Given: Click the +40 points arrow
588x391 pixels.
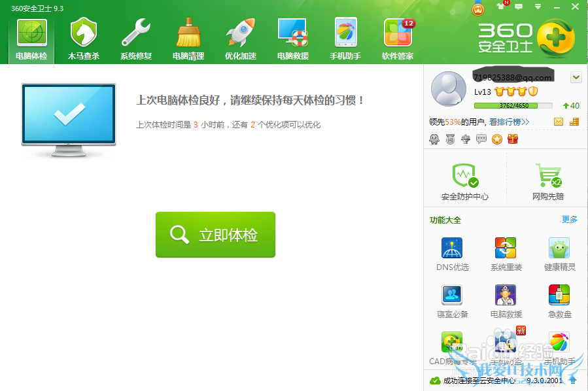Looking at the screenshot, I should (571, 106).
